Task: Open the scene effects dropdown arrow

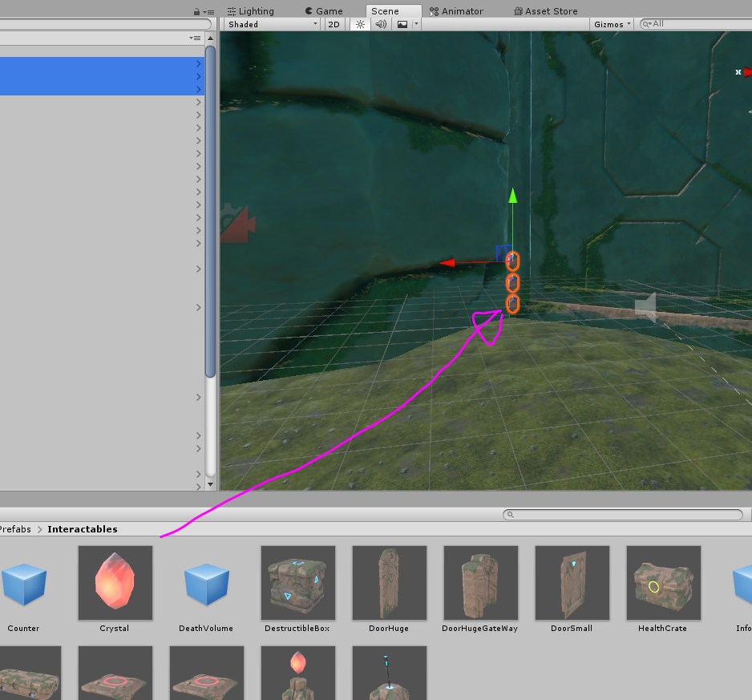Action: (416, 23)
